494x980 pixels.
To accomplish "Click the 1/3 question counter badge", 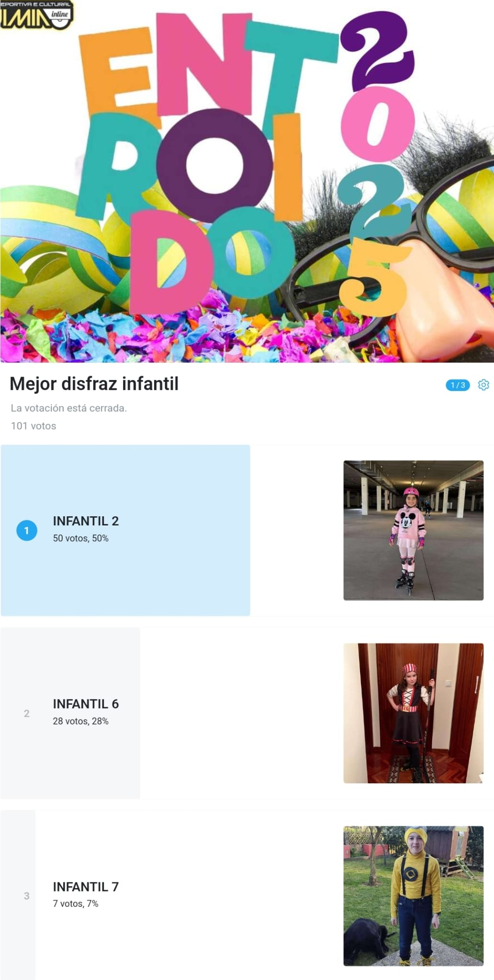I will [x=458, y=385].
